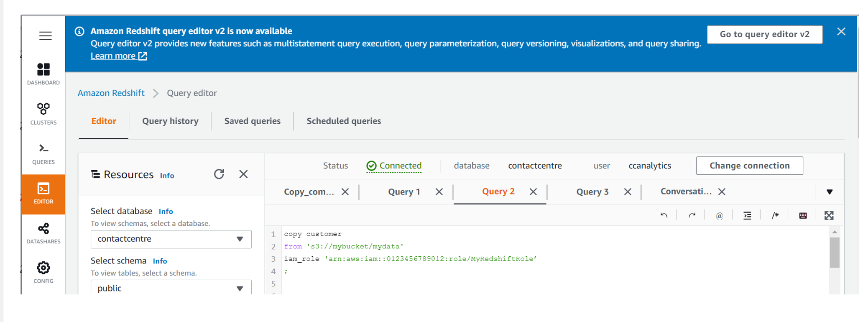Screen dimensions: 868x322
Task: Open the public schema dropdown
Action: coord(171,288)
